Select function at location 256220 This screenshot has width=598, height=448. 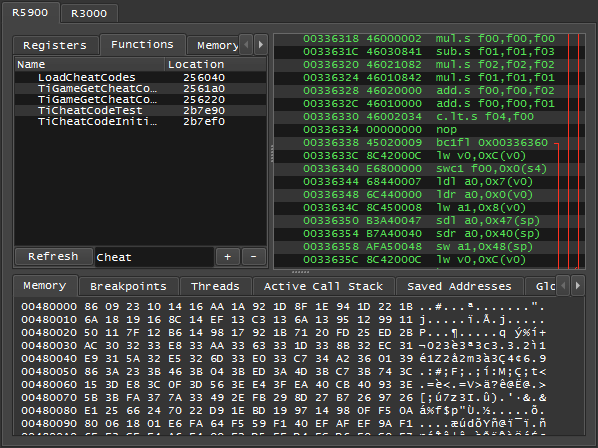(140, 100)
